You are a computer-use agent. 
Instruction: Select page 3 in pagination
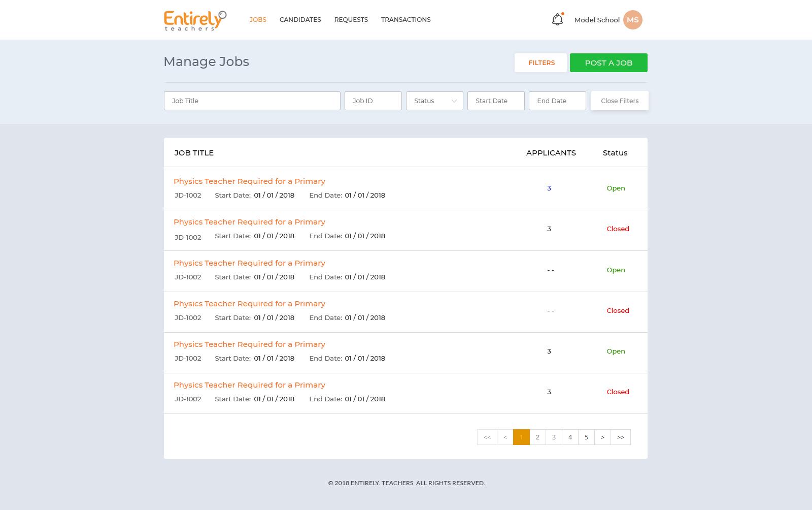coord(554,437)
